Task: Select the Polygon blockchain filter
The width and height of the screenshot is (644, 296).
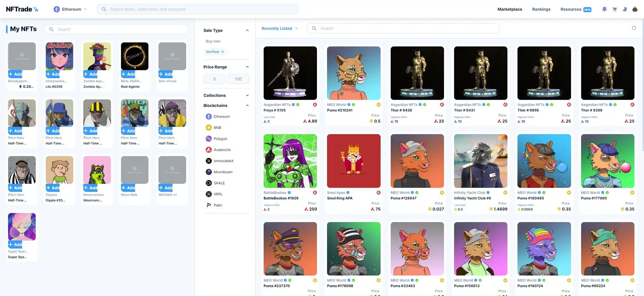Action: click(x=220, y=139)
